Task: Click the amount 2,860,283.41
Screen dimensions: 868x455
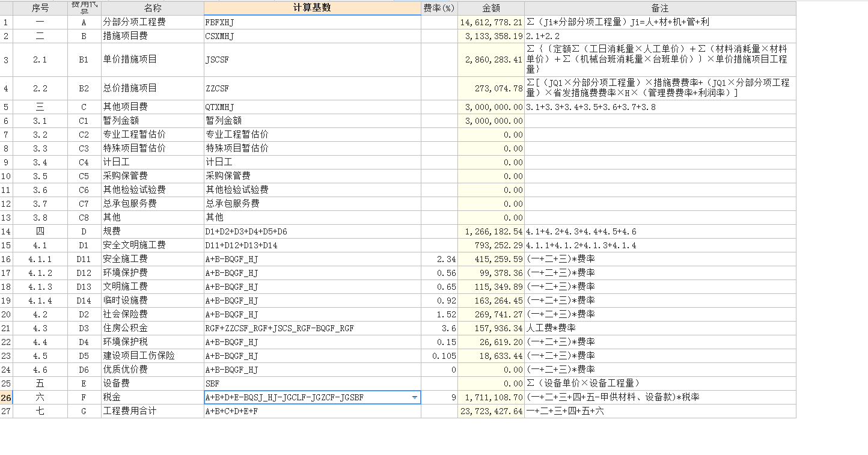Action: (491, 60)
